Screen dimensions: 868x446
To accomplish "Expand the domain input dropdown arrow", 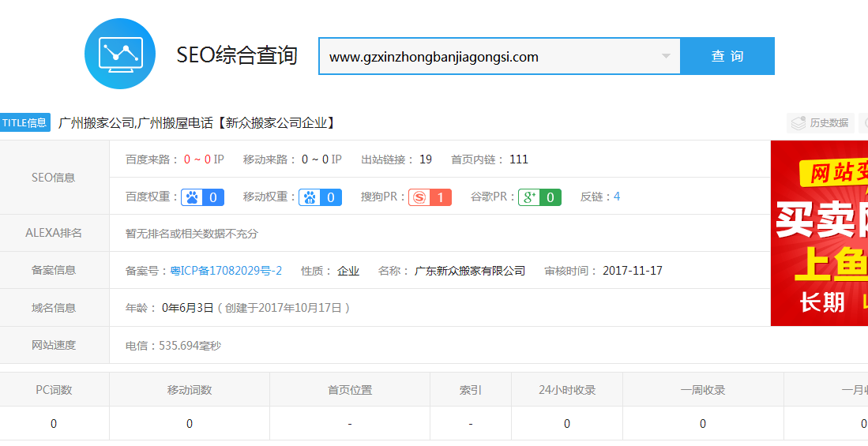I will (x=665, y=56).
